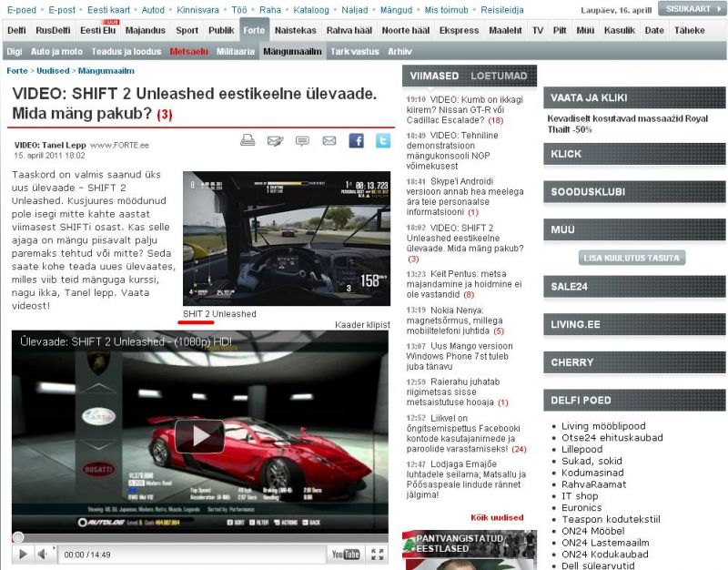This screenshot has width=728, height=570.
Task: Click the article comment count (3) in the headline
Action: point(165,115)
